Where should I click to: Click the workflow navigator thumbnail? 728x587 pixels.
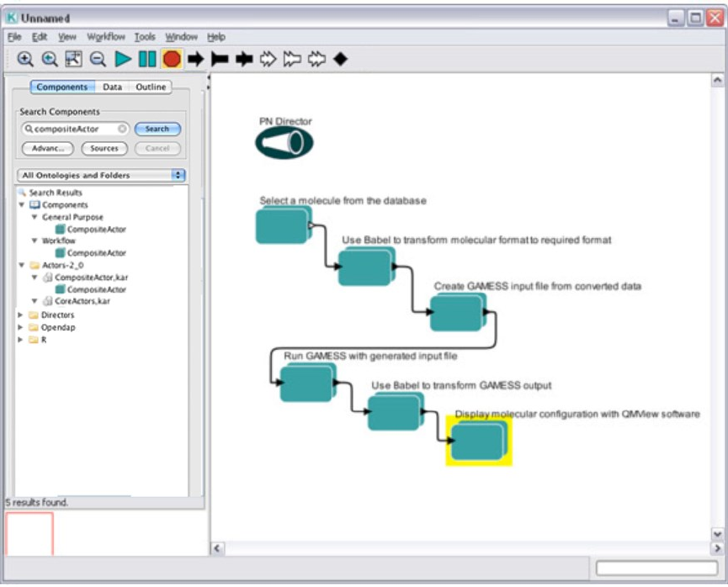click(x=29, y=534)
